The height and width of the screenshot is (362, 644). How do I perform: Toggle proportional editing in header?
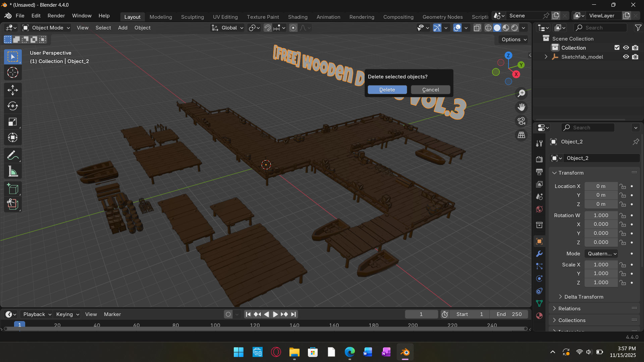pyautogui.click(x=293, y=28)
